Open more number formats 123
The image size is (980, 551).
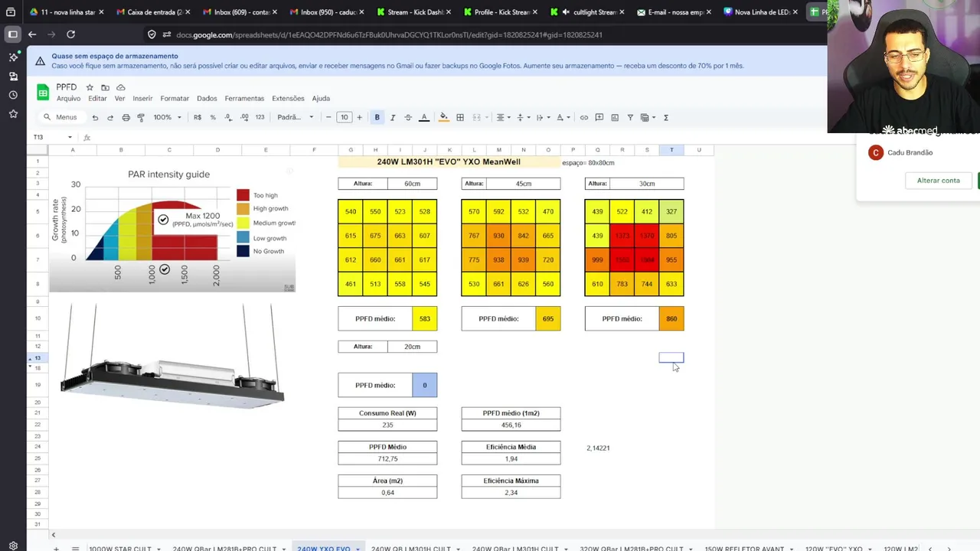pyautogui.click(x=260, y=117)
